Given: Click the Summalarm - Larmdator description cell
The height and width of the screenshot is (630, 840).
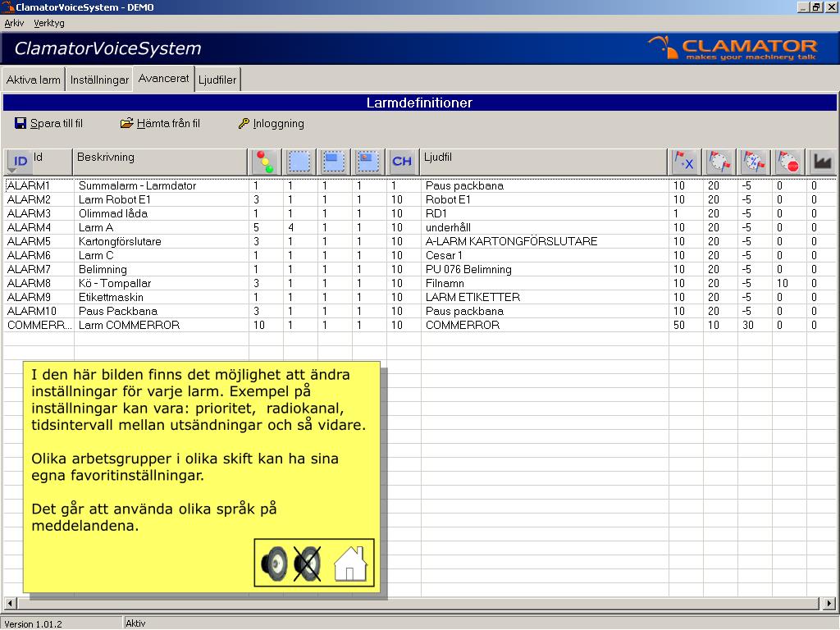Looking at the screenshot, I should pyautogui.click(x=162, y=185).
